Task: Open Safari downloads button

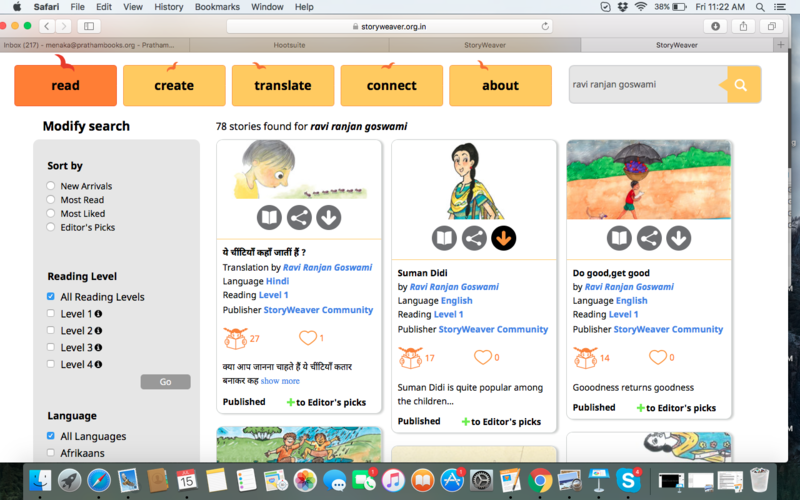Action: tap(715, 26)
